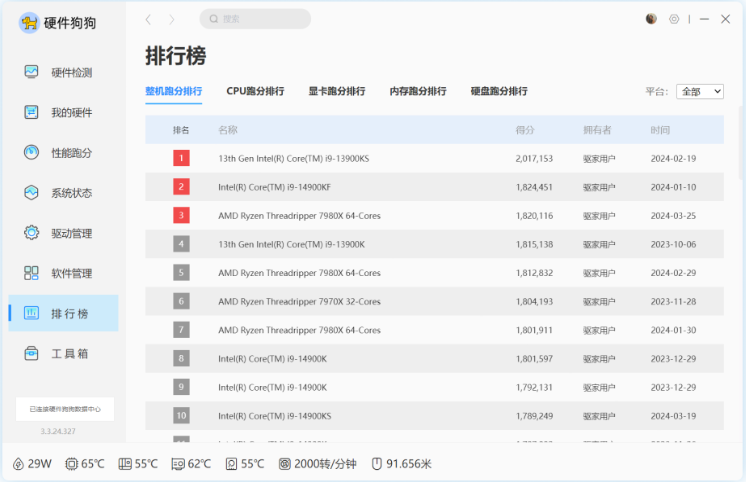Click 已连接硬件狗狗数据中心 button

[x=65, y=409]
